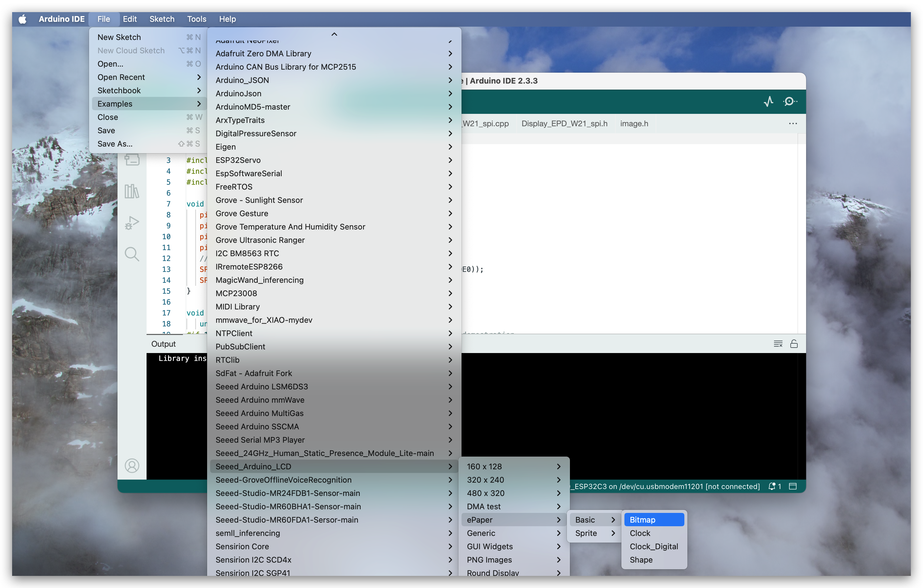Open the Bitmap example

[654, 520]
